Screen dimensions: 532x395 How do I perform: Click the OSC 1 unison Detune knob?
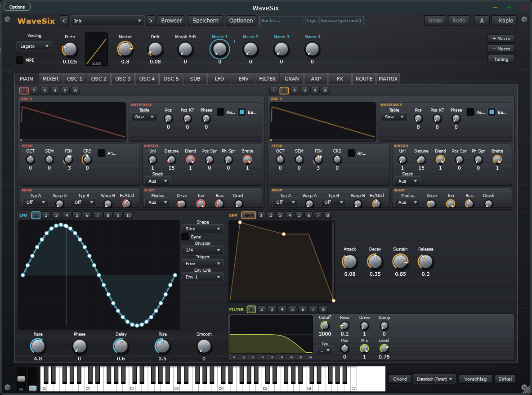click(171, 159)
